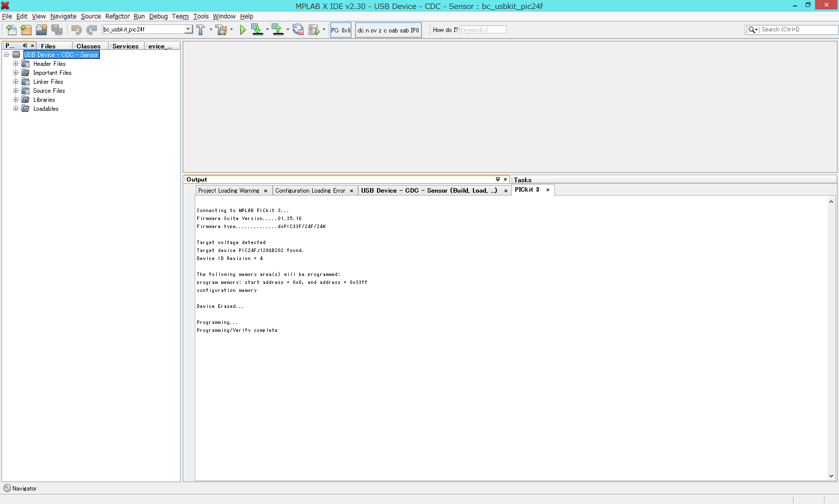The height and width of the screenshot is (504, 839).
Task: Switch to Configuration Loading Error tab
Action: point(310,191)
